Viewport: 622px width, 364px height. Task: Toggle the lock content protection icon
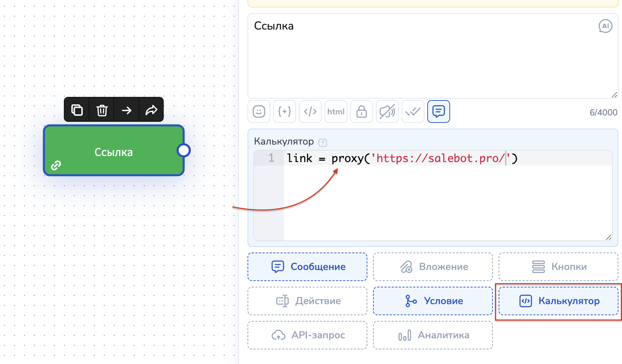coord(362,111)
